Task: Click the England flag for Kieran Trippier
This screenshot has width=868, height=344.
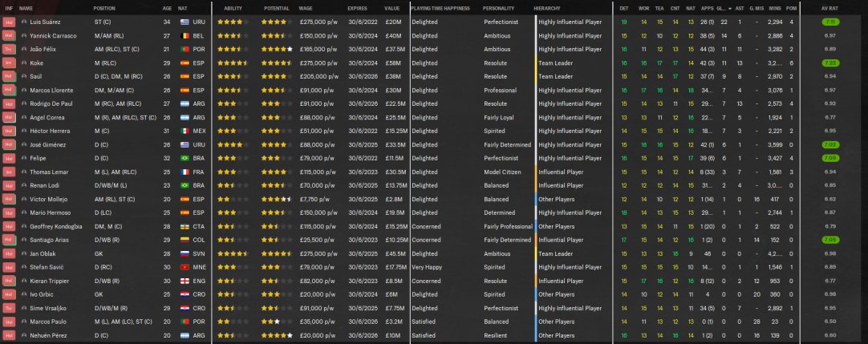Action: [x=185, y=281]
